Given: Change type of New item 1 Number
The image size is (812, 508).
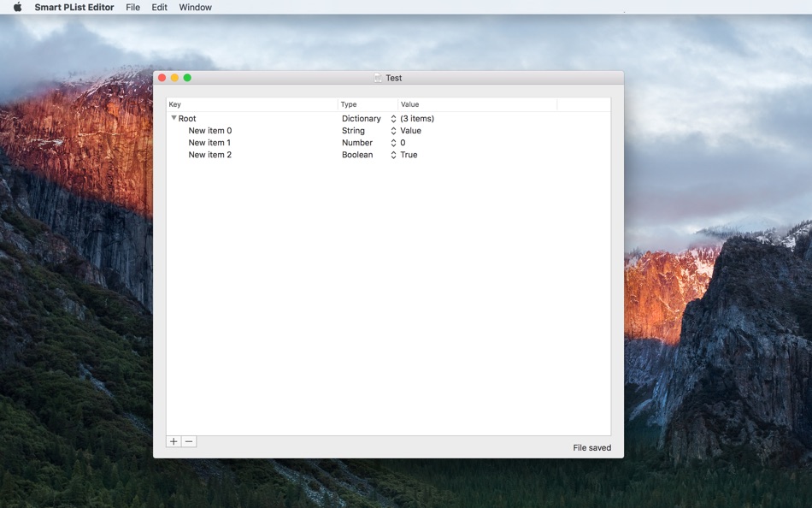Looking at the screenshot, I should [393, 143].
